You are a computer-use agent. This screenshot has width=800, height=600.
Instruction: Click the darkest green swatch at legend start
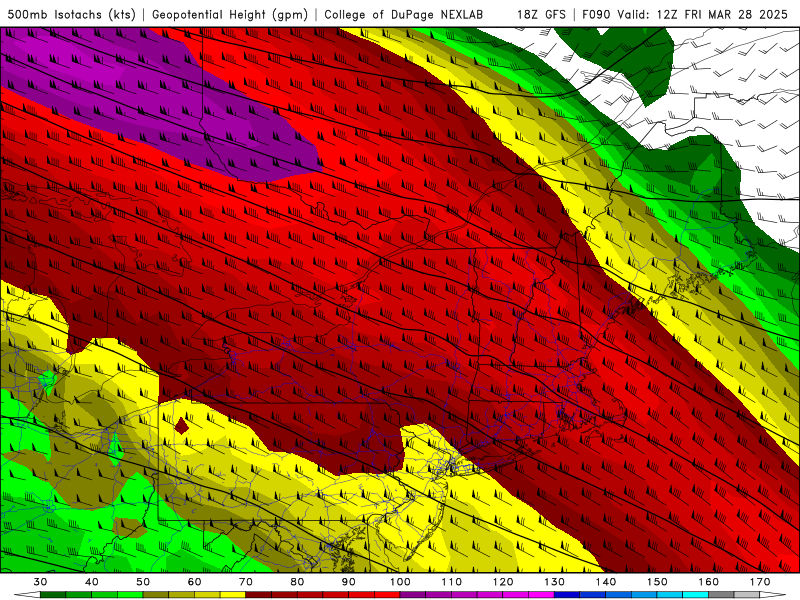point(53,594)
